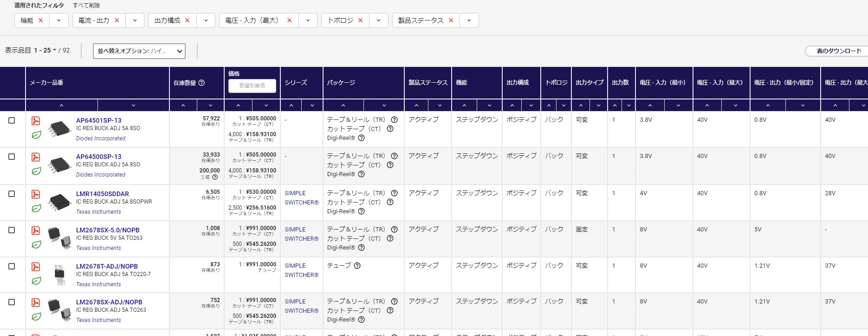Click green RoHS leaf icon for LM2678T-ADJ/NOPB

(x=36, y=281)
